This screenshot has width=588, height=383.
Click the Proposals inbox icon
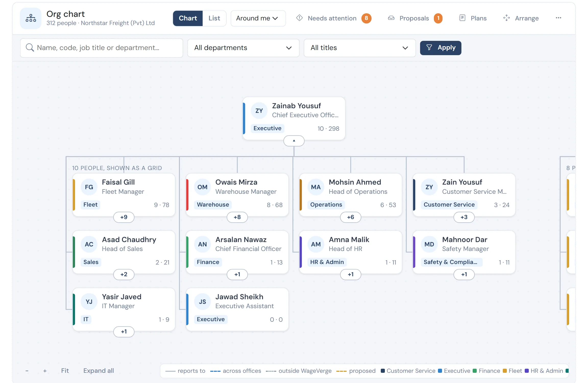coord(391,18)
